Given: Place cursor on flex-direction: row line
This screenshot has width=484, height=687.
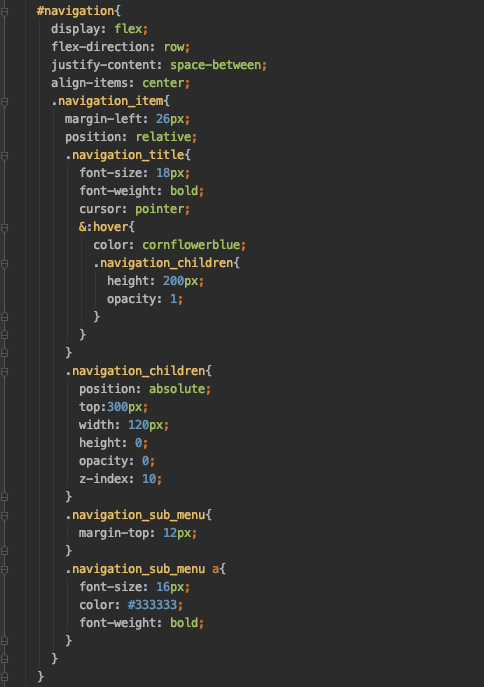Looking at the screenshot, I should tap(120, 47).
